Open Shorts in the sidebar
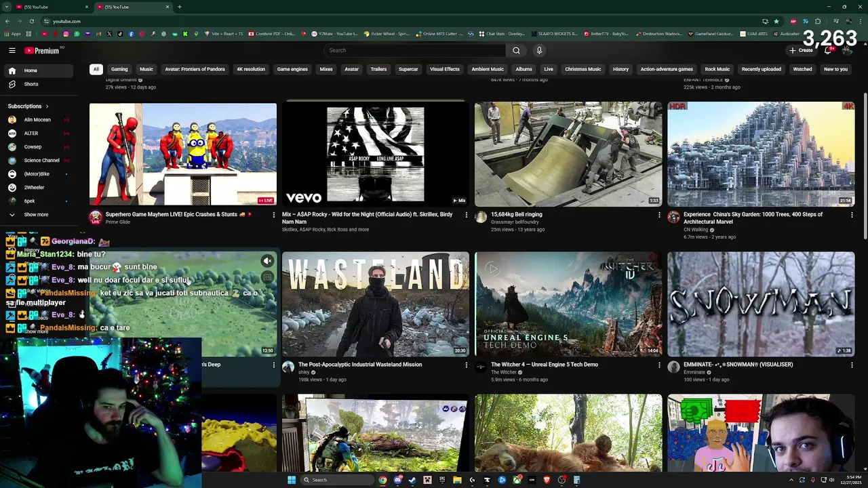Viewport: 868px width, 488px height. (37, 84)
